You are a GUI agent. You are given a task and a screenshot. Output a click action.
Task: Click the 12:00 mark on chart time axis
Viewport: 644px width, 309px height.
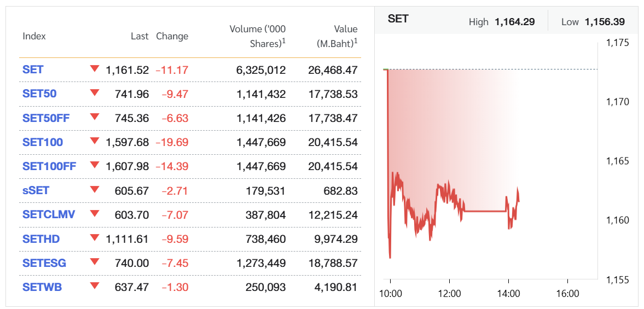[449, 294]
